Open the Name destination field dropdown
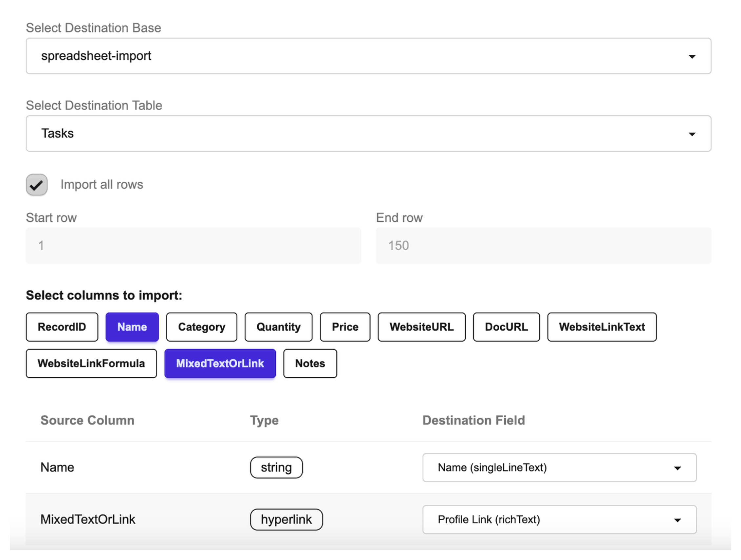Image resolution: width=741 pixels, height=560 pixels. click(559, 467)
